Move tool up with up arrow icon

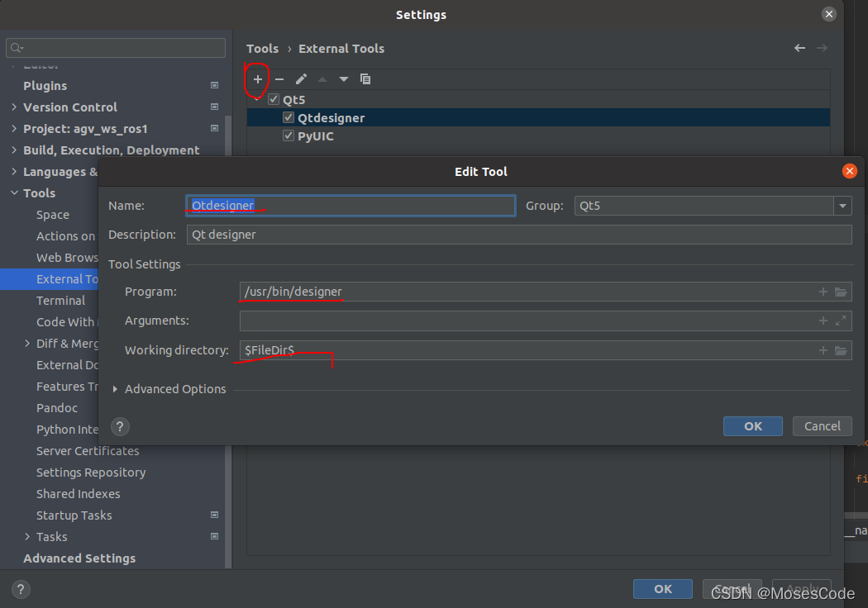(x=322, y=79)
